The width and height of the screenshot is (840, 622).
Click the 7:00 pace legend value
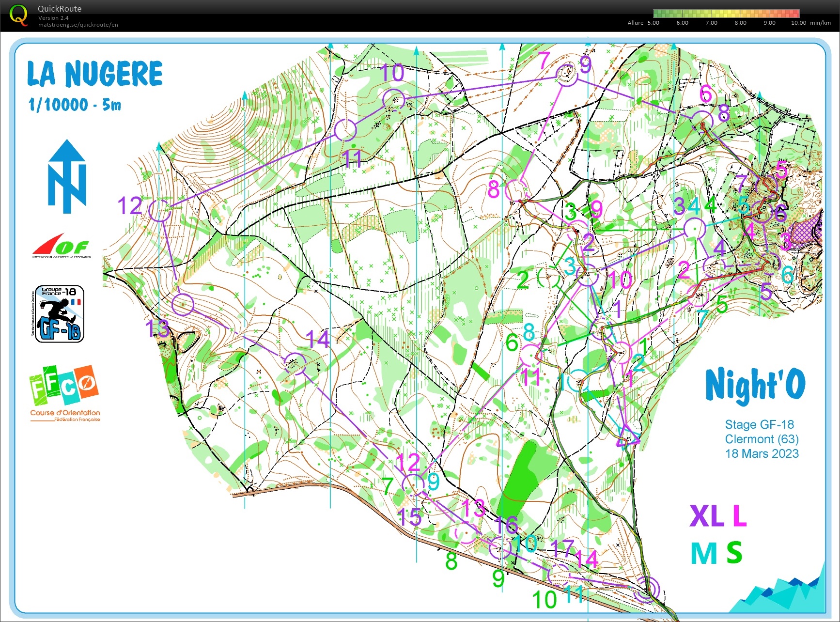click(x=712, y=23)
